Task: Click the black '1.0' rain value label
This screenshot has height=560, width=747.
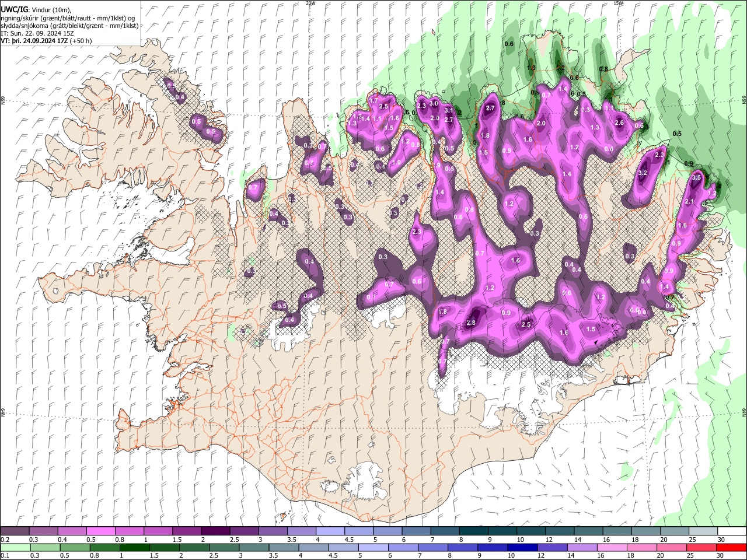Action: point(531,68)
